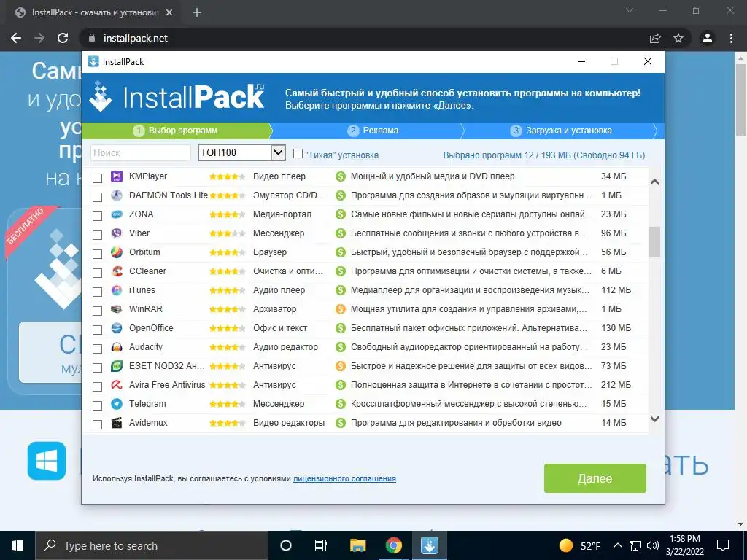Image resolution: width=747 pixels, height=560 pixels.
Task: Check the Viber checkbox
Action: coord(97,236)
